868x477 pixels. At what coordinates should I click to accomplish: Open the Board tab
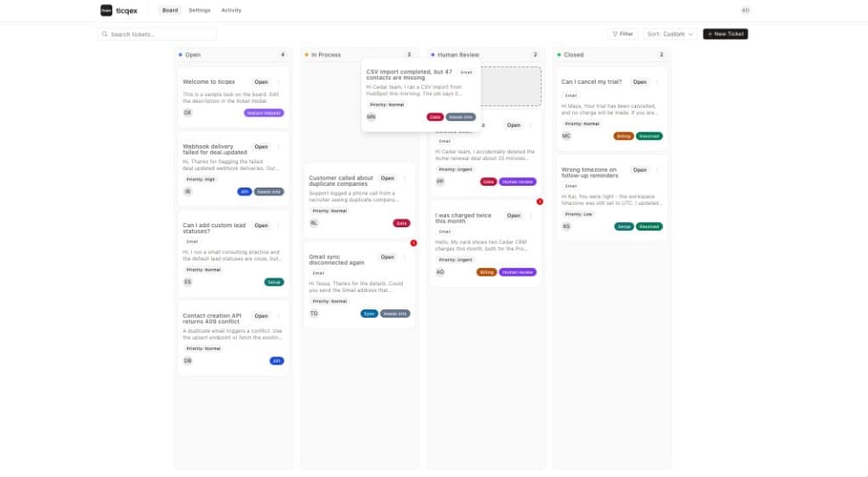click(x=170, y=10)
